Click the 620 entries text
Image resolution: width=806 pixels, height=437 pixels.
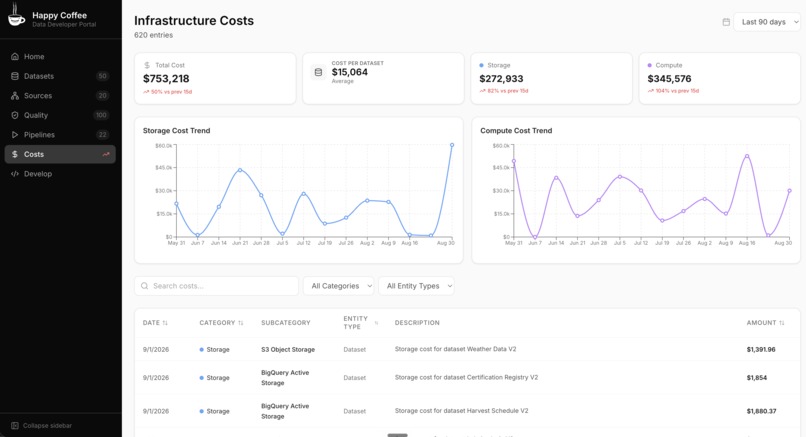click(x=153, y=35)
